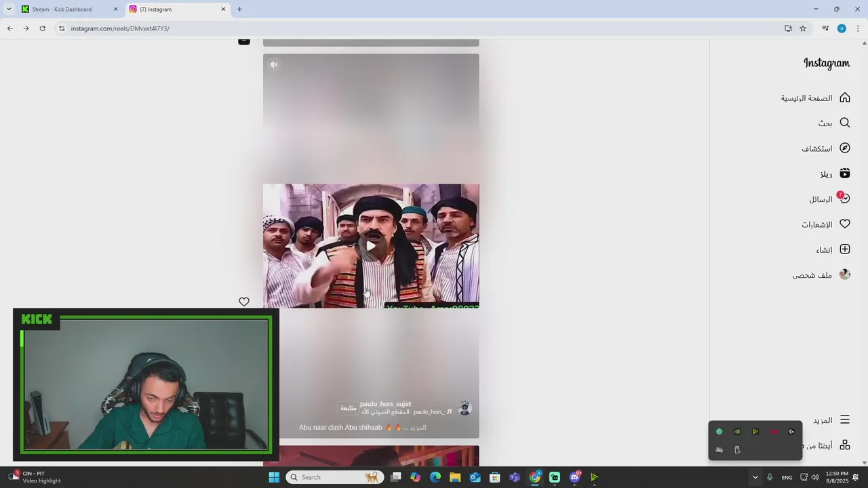Image resolution: width=868 pixels, height=488 pixels.
Task: Open Microsoft Teams from the taskbar
Action: (515, 477)
